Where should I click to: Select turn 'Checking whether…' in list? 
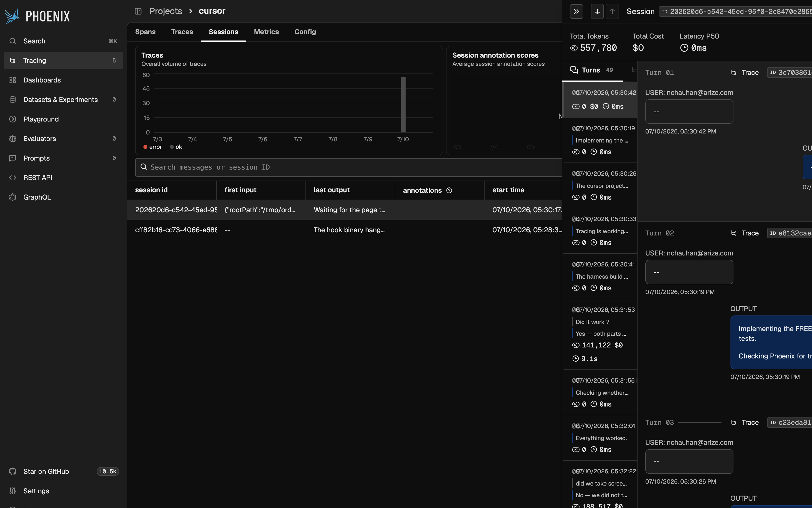600,392
